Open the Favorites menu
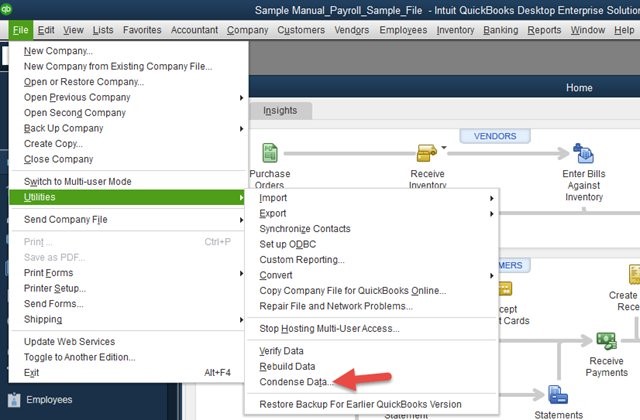 pyautogui.click(x=142, y=30)
